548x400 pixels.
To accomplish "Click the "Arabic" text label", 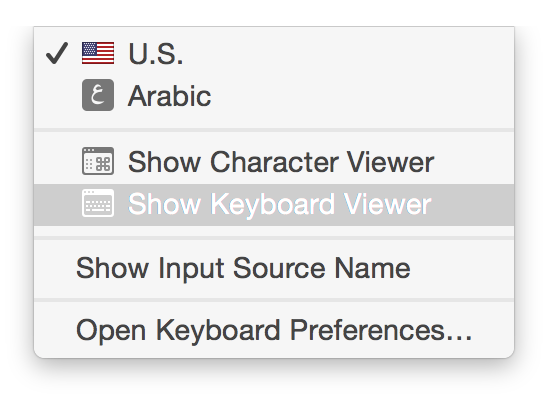I will [170, 96].
